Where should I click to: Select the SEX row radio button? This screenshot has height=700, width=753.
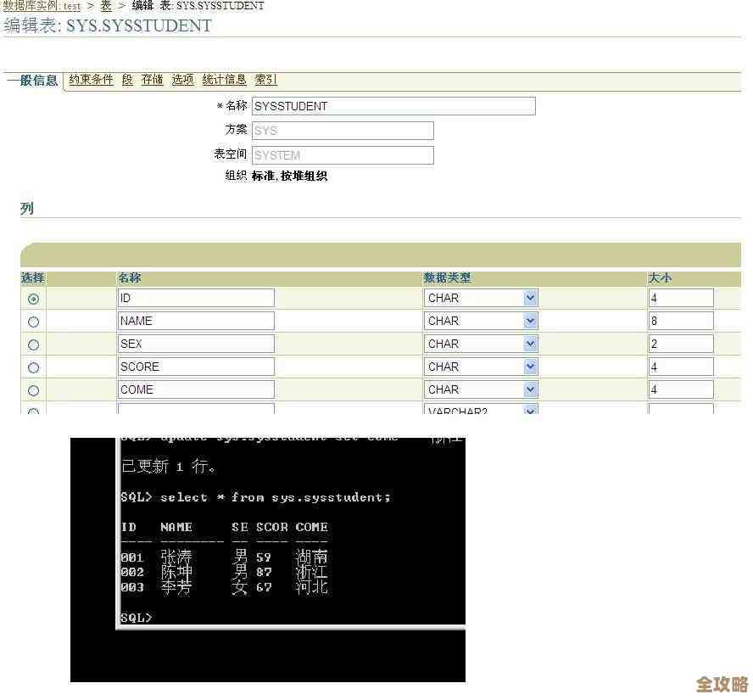coord(33,344)
